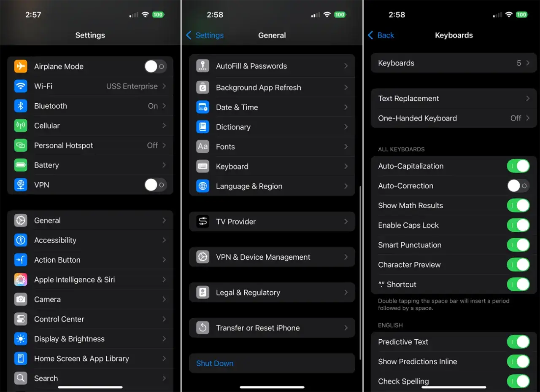This screenshot has width=540, height=392.
Task: Open the Text Replacement chevron
Action: click(528, 98)
